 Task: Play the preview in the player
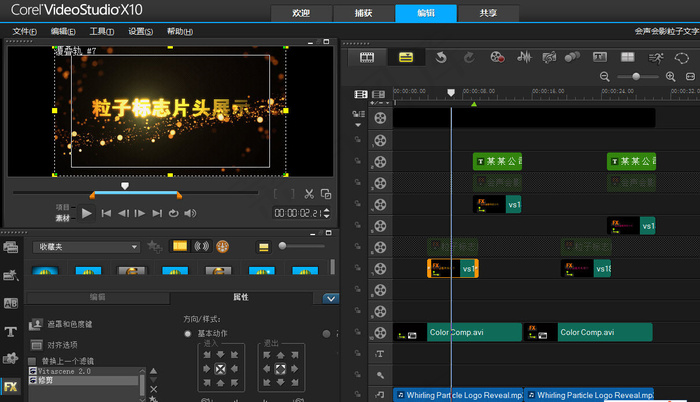[87, 213]
